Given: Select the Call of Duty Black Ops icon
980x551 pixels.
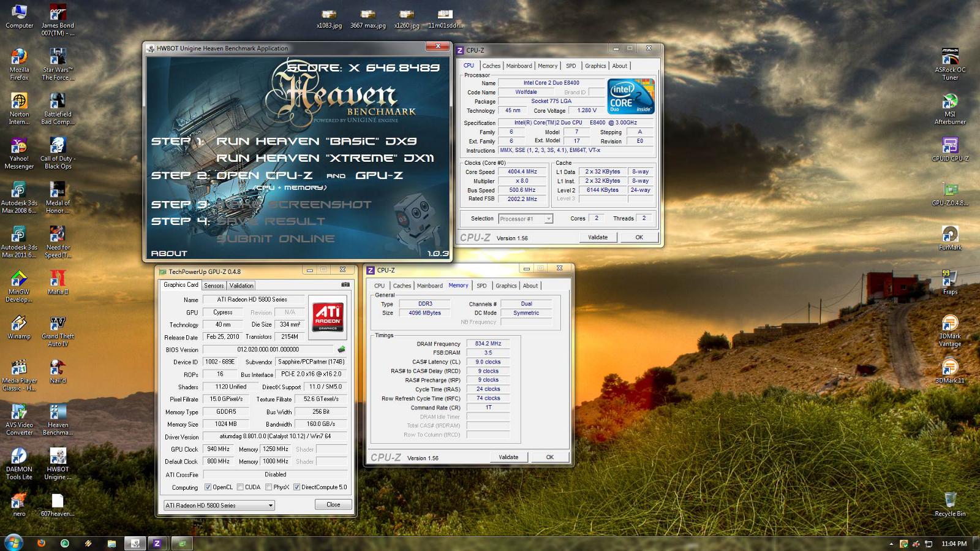Looking at the screenshot, I should click(58, 153).
